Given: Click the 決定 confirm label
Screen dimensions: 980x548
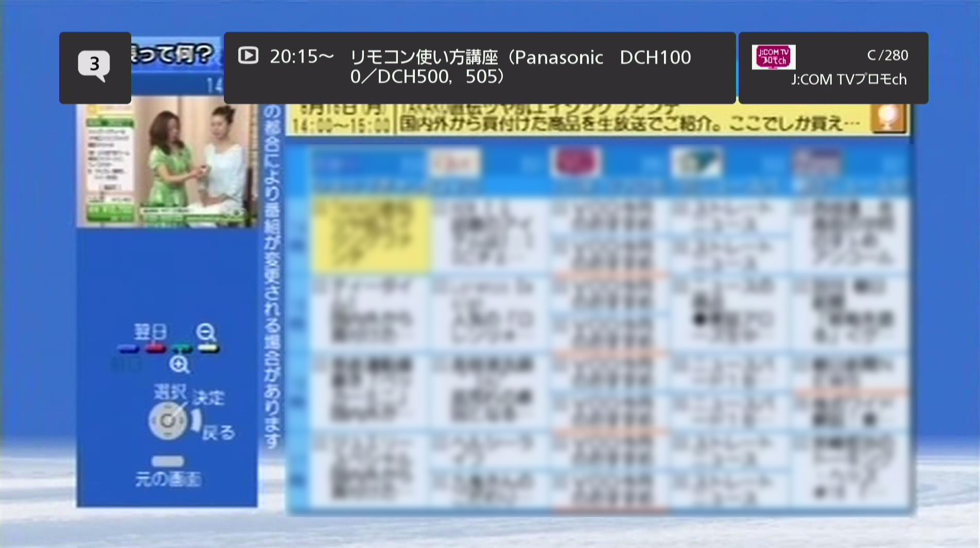Looking at the screenshot, I should pos(208,398).
